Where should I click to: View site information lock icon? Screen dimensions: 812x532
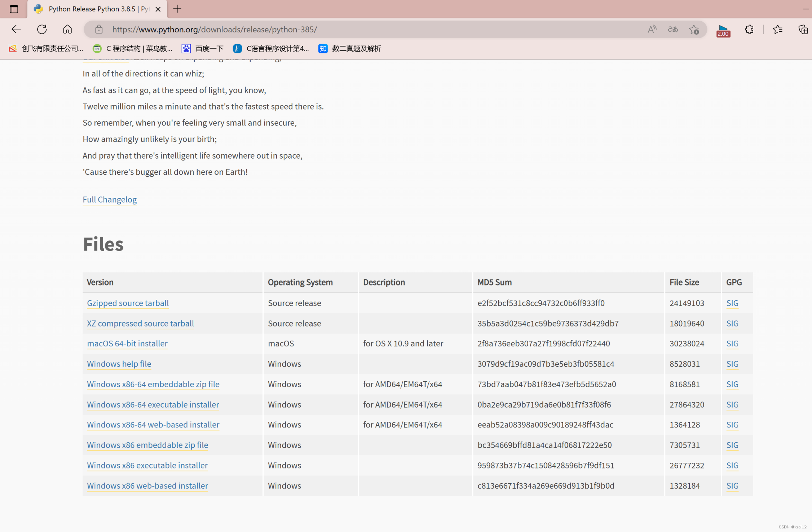pos(99,29)
